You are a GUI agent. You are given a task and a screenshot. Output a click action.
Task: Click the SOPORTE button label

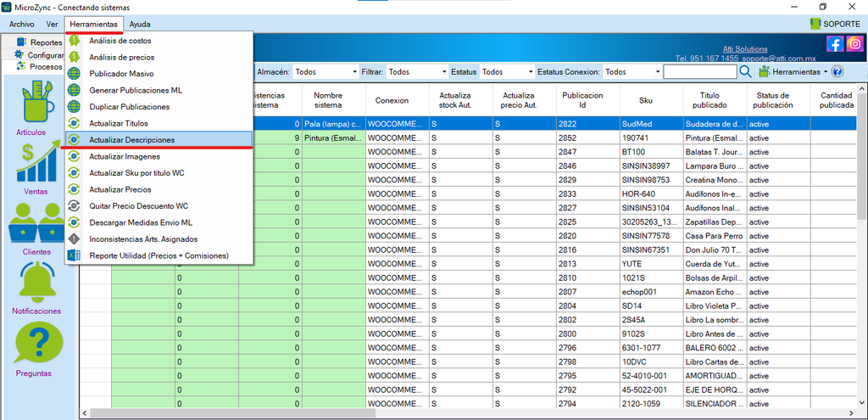(842, 24)
